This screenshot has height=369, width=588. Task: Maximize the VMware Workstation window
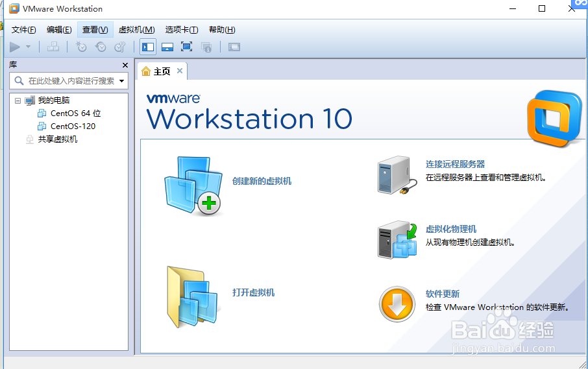tap(542, 8)
